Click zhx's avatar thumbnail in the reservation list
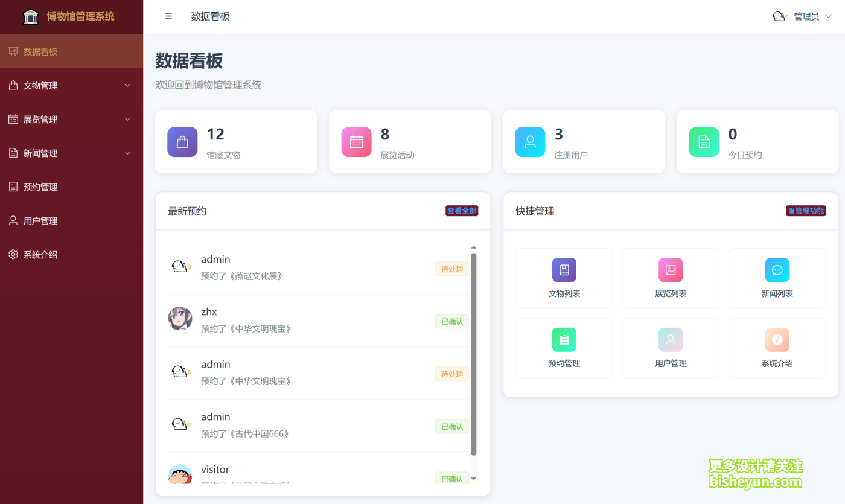The image size is (845, 504). point(180,318)
